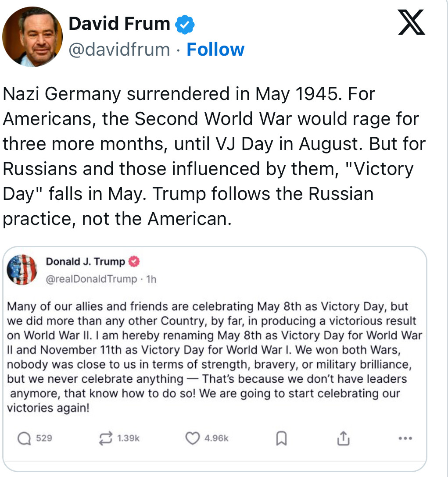Click the Donald J. Trump name

85,262
